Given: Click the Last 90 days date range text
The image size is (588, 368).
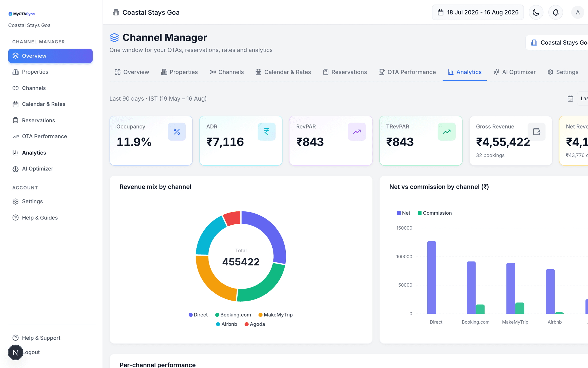Looking at the screenshot, I should tap(158, 98).
